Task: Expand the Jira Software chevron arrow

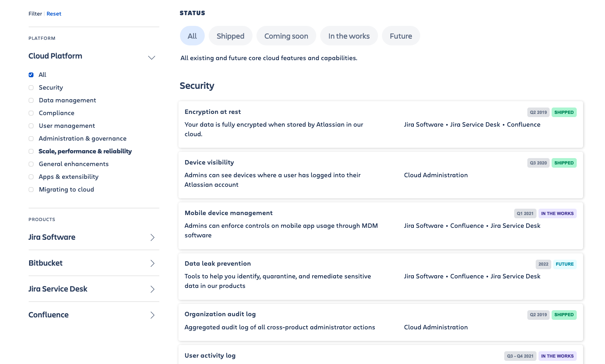Action: pyautogui.click(x=152, y=237)
